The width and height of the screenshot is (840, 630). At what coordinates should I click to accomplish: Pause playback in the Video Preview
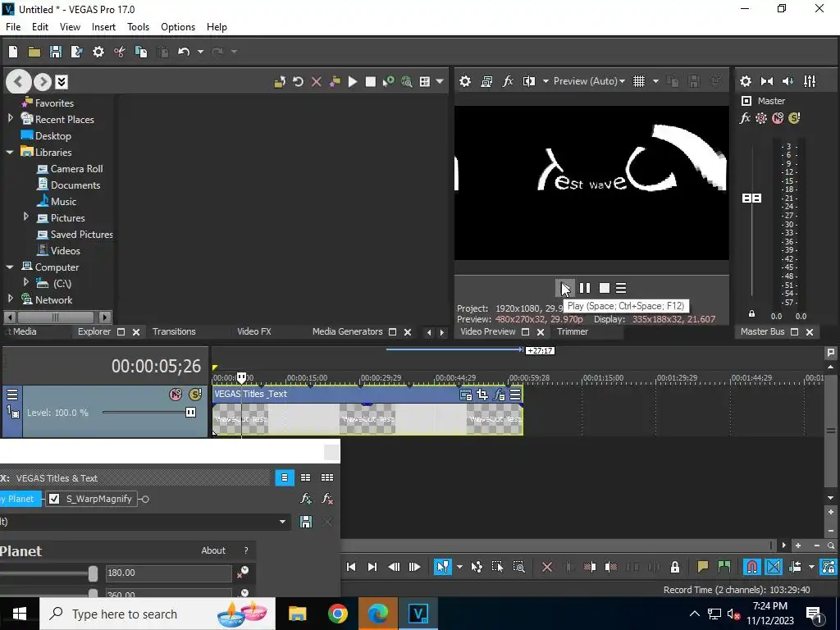(x=584, y=288)
